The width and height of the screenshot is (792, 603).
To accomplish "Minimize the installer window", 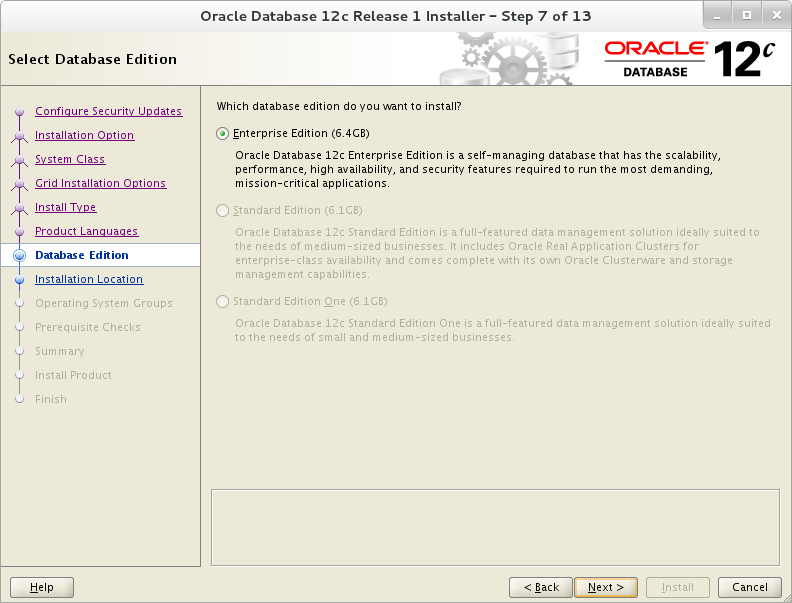I will click(x=717, y=16).
